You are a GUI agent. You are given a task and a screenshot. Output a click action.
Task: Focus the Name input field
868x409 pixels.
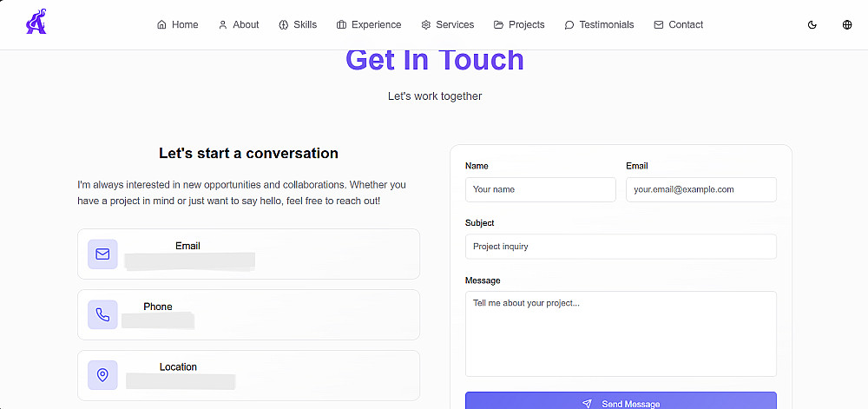tap(540, 189)
